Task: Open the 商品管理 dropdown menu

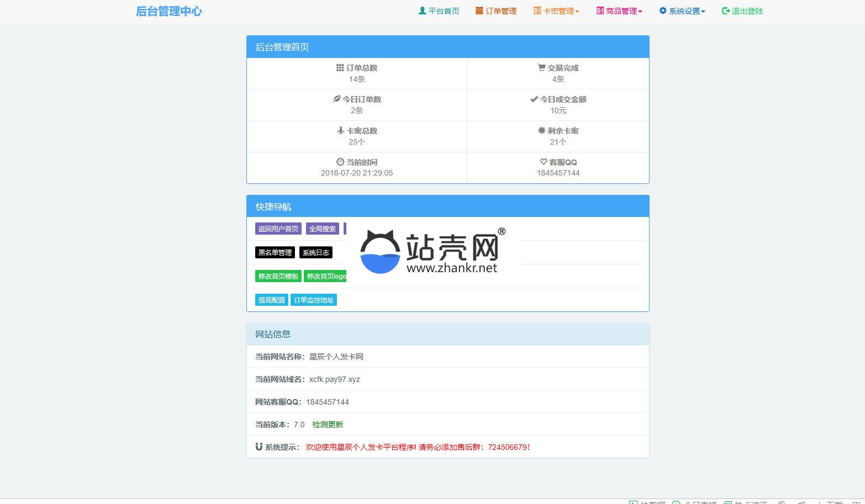Action: pos(619,11)
